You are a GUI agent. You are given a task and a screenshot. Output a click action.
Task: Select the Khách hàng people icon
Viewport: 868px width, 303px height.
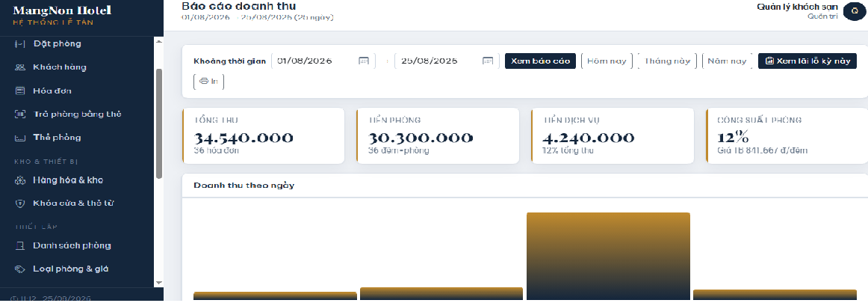click(x=20, y=67)
